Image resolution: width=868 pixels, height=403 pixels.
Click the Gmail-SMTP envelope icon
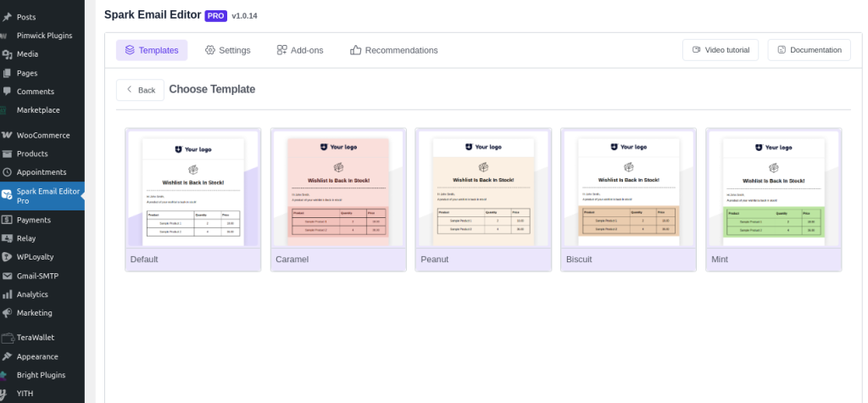(7, 276)
